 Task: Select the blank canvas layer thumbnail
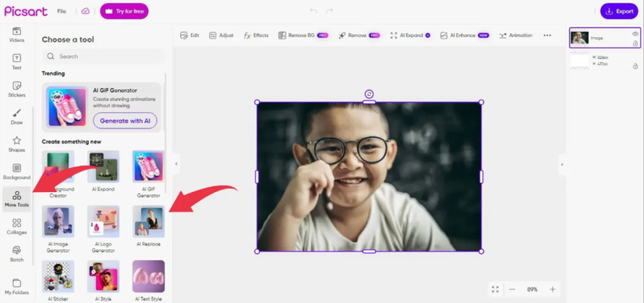click(x=580, y=61)
